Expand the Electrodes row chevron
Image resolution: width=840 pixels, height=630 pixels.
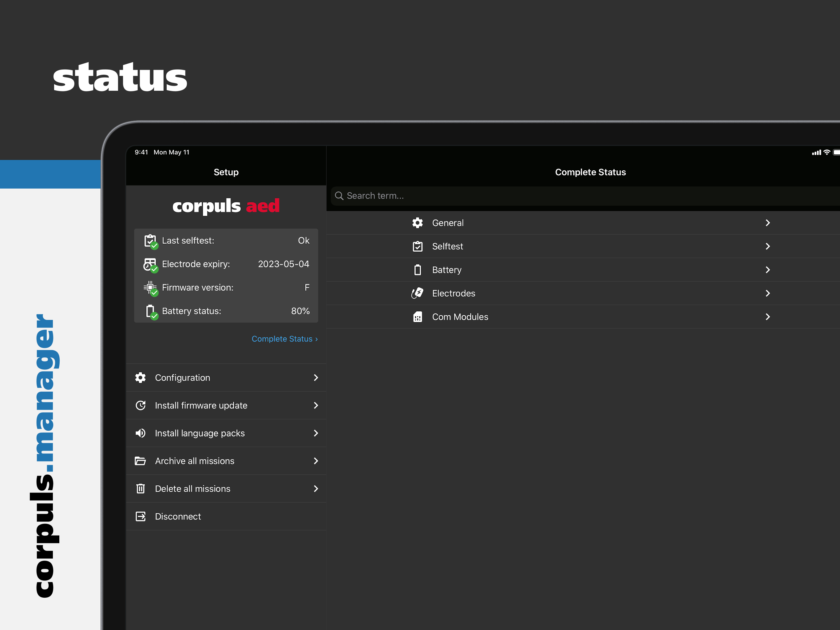pyautogui.click(x=767, y=293)
